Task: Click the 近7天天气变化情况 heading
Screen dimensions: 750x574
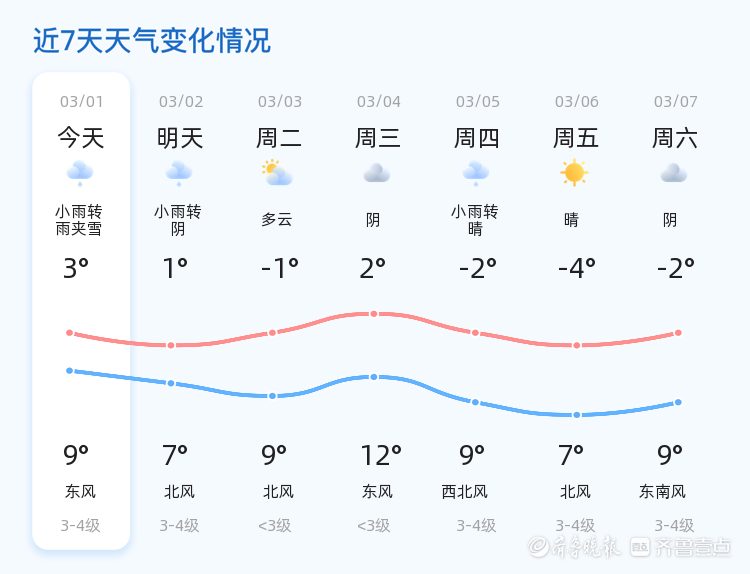Action: 152,41
